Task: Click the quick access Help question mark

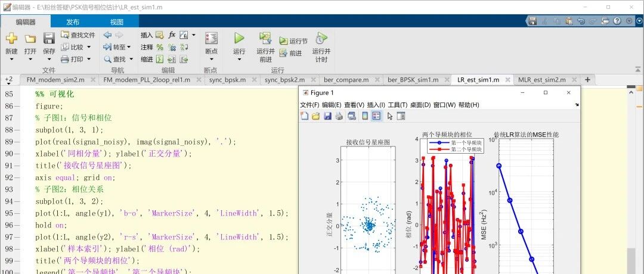Action: coord(617,21)
